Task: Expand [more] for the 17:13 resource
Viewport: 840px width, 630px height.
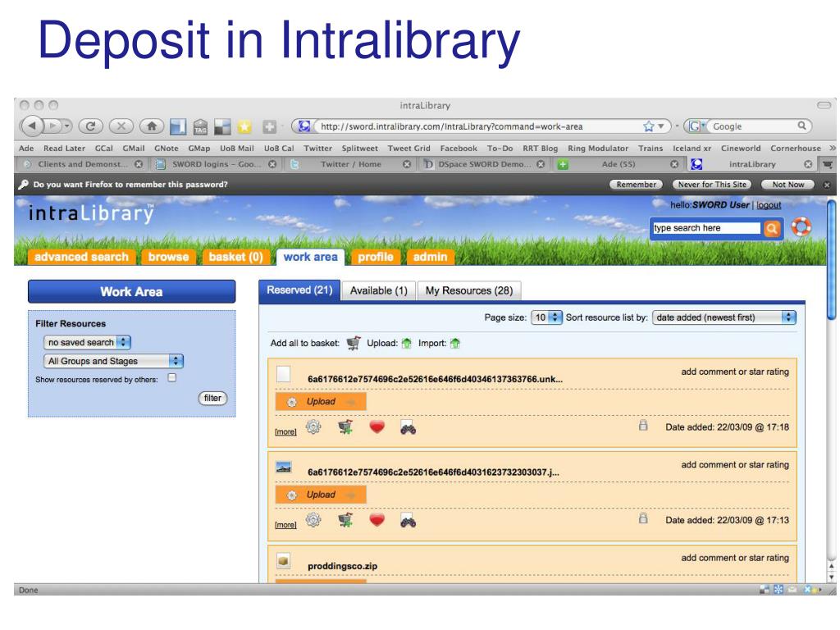Action: coord(285,525)
